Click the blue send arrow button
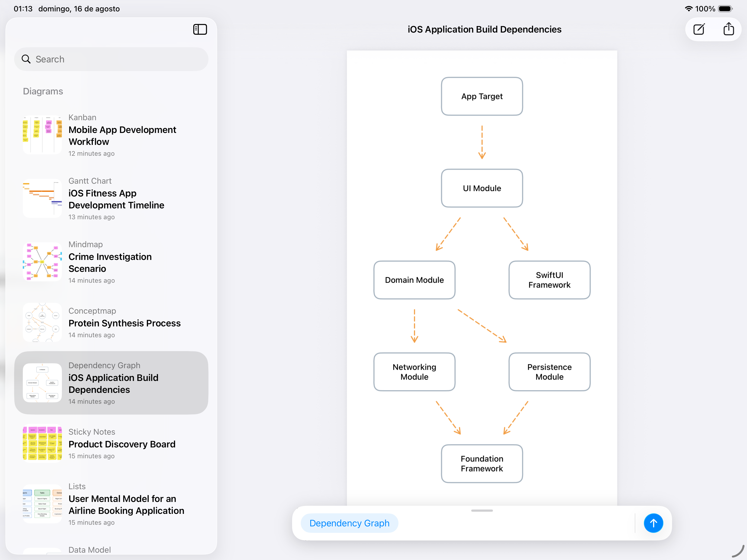The image size is (747, 560). click(653, 523)
